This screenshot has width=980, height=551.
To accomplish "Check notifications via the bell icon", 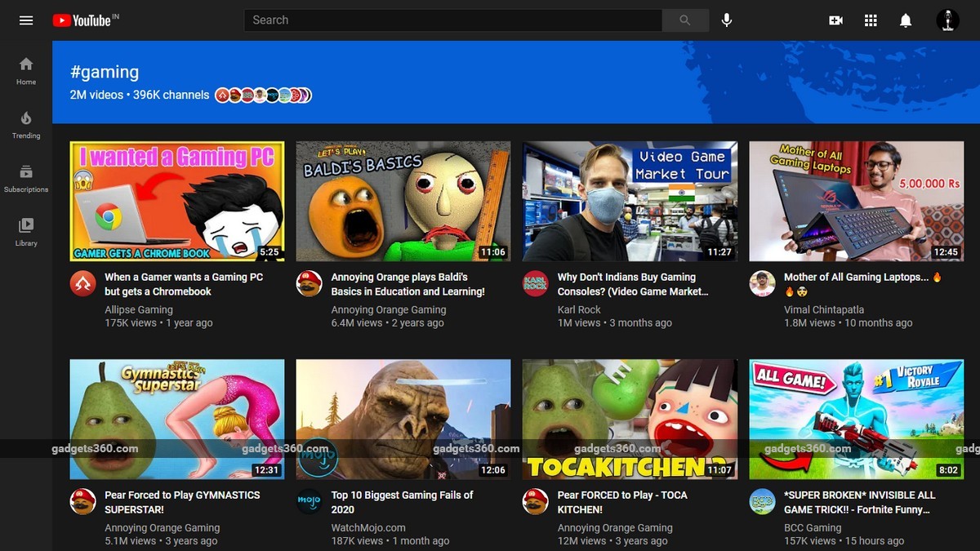I will pos(905,20).
